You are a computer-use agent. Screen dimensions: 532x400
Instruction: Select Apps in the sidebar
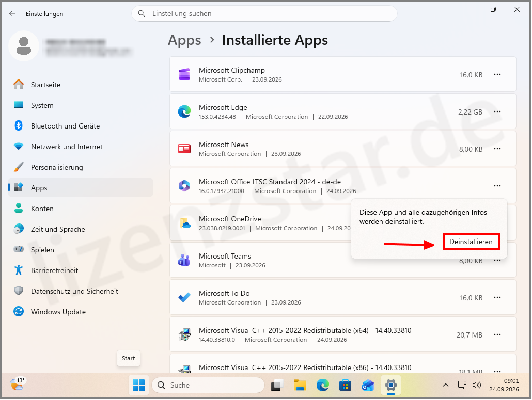81,187
